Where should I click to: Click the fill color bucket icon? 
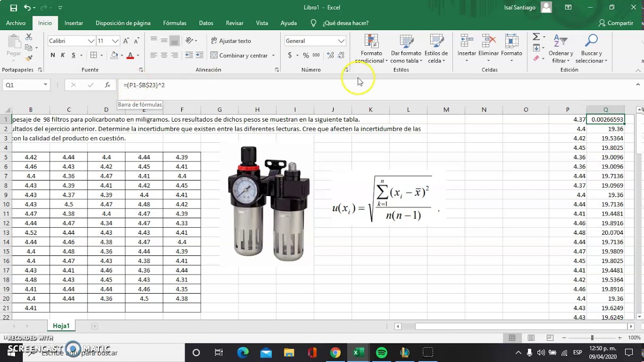click(x=114, y=55)
